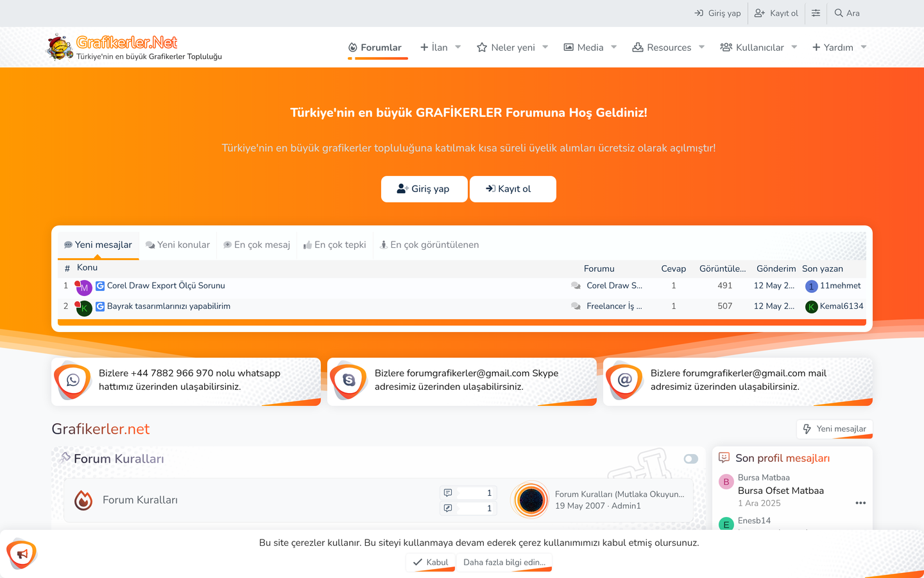Click the message count icon in Forum Kuralları
The image size is (924, 578).
448,508
